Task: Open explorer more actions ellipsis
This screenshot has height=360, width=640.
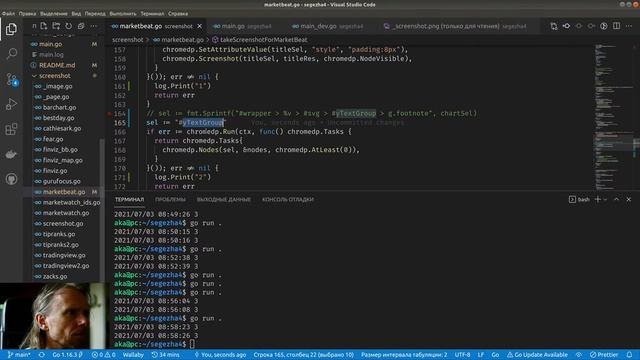Action: (x=93, y=26)
